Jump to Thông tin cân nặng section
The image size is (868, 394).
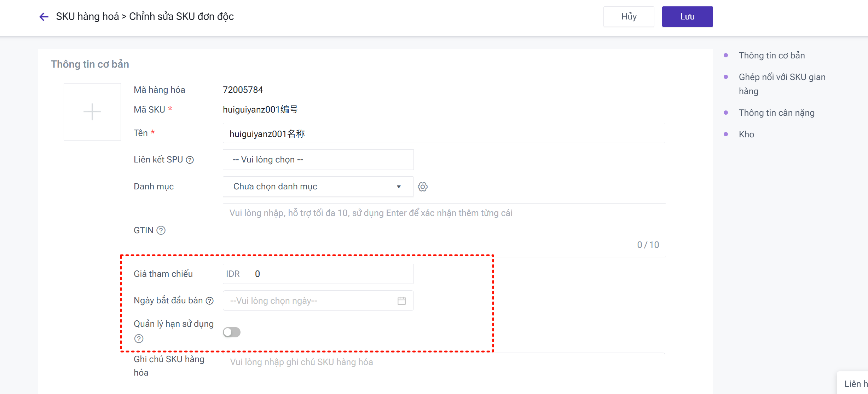[x=776, y=113]
